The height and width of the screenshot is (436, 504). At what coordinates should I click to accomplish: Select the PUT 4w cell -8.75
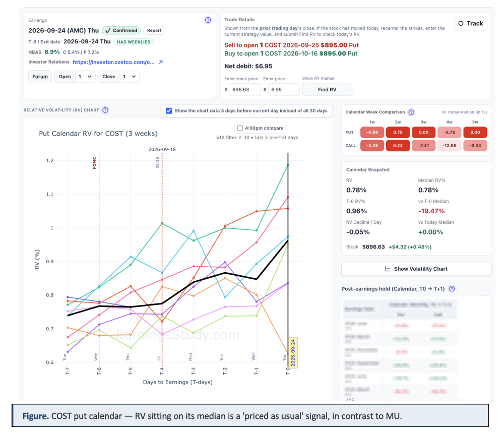coord(450,133)
